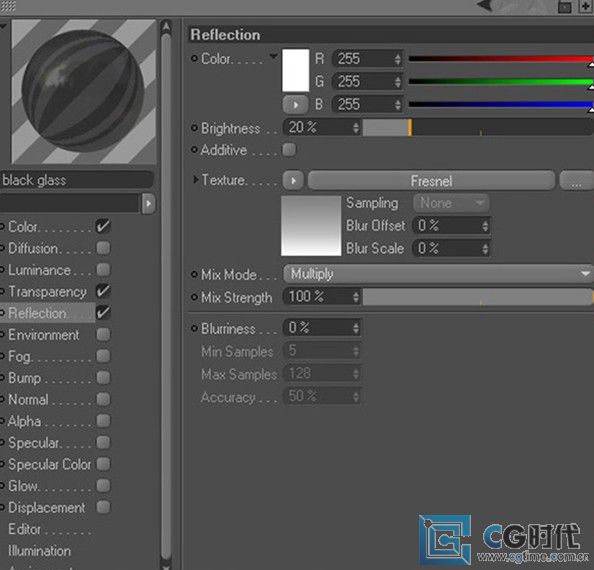Click the R value stepper arrows

(x=397, y=59)
